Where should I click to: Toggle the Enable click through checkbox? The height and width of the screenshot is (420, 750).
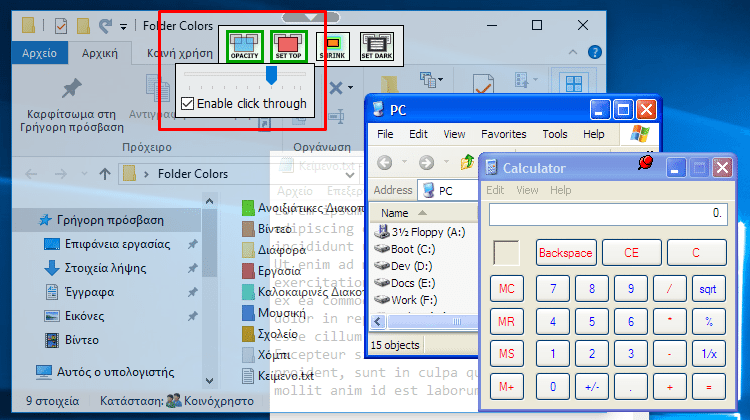(188, 104)
